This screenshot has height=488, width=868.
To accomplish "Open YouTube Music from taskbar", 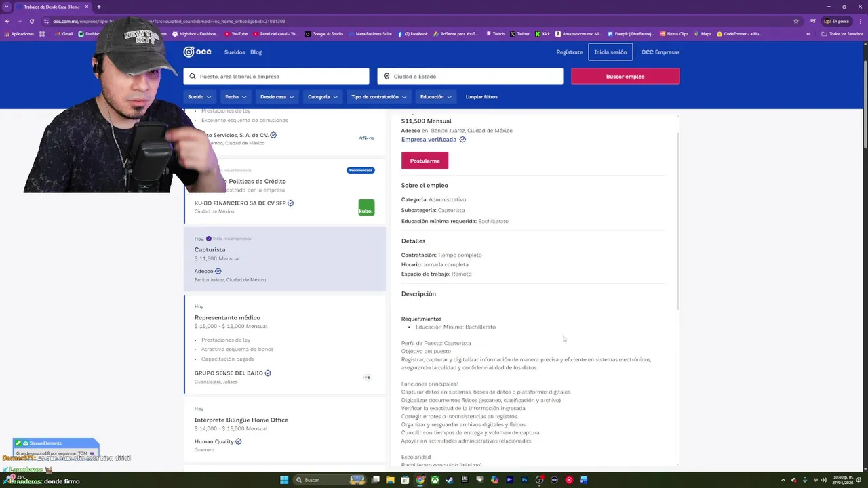I will click(569, 480).
